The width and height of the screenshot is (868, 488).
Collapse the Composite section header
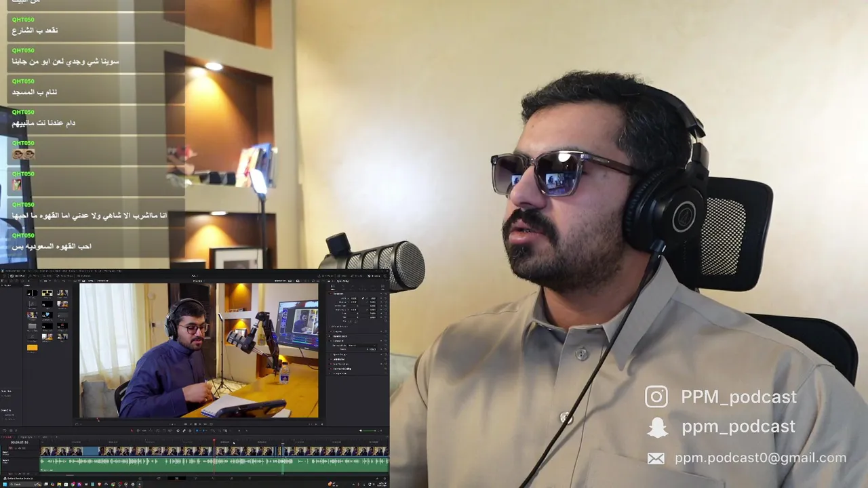[x=338, y=341]
